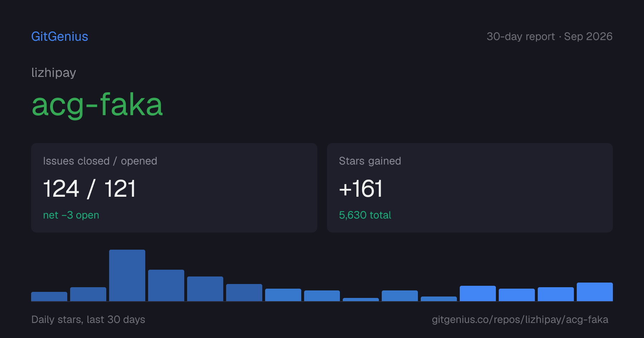Select the Daily stars, last 30 days caption

[88, 319]
